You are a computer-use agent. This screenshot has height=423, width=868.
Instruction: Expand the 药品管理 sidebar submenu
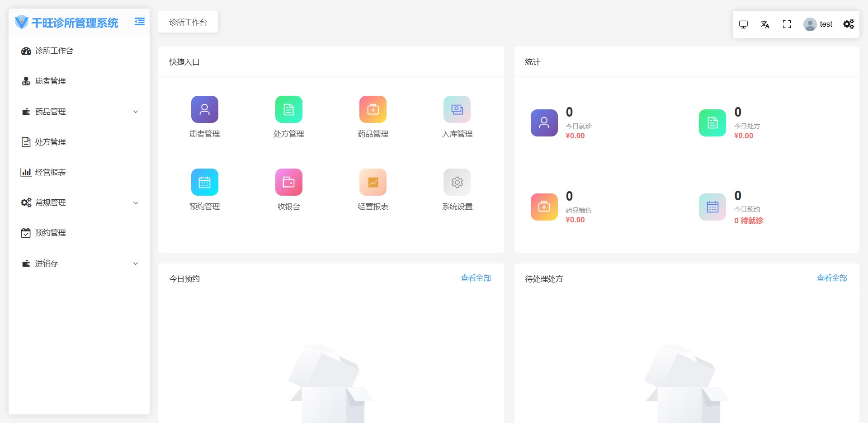(x=79, y=112)
